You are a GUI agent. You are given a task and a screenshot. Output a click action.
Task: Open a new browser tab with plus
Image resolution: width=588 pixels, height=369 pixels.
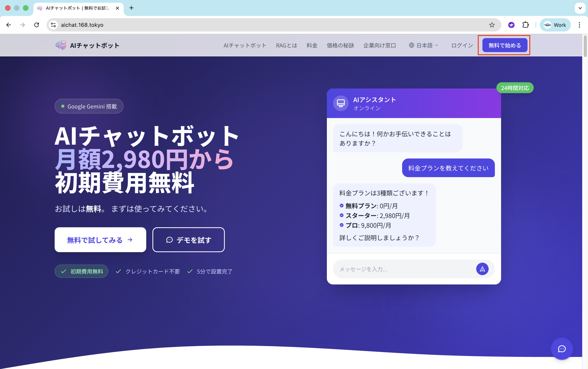131,8
